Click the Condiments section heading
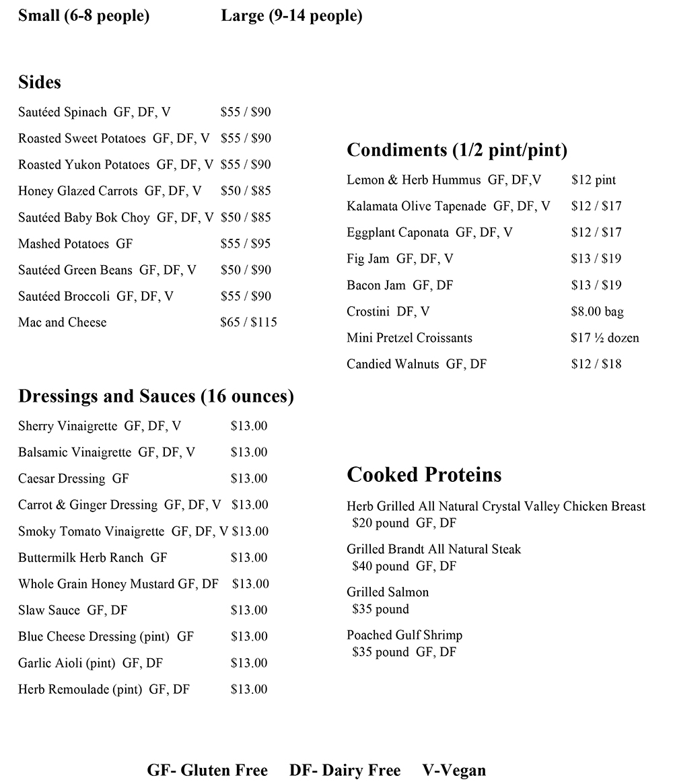Viewport: 673px width, 784px height. pos(456,150)
